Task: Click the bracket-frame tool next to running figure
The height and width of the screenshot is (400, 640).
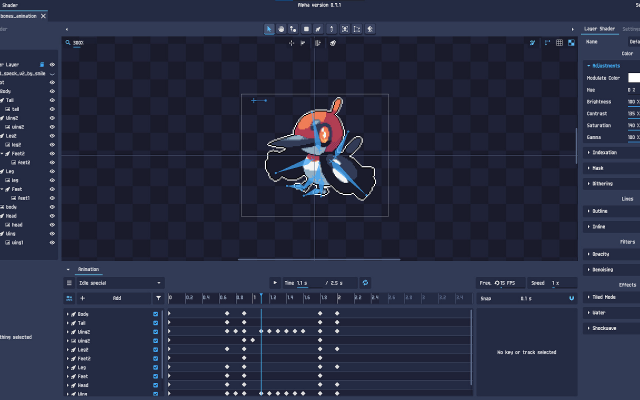Action: pos(357,29)
